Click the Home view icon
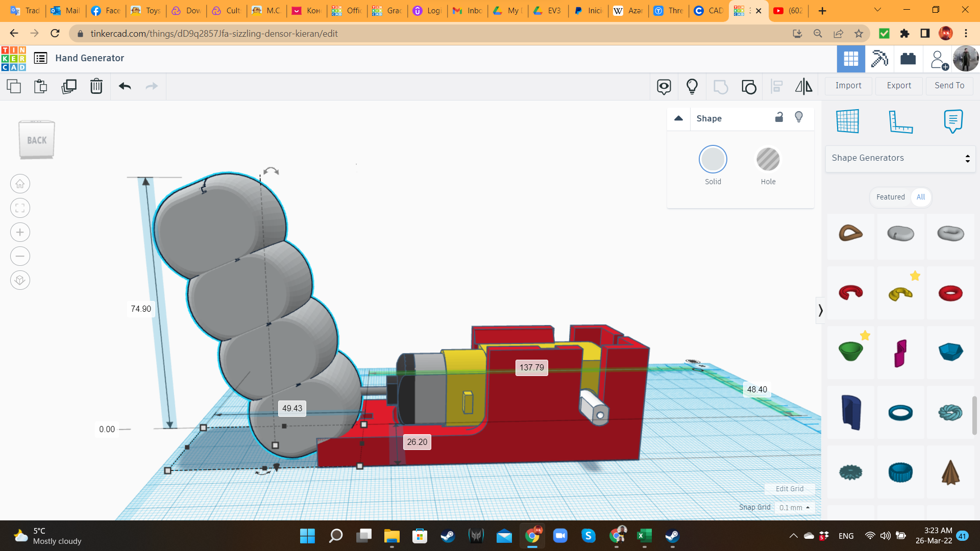This screenshot has width=980, height=551. click(20, 184)
